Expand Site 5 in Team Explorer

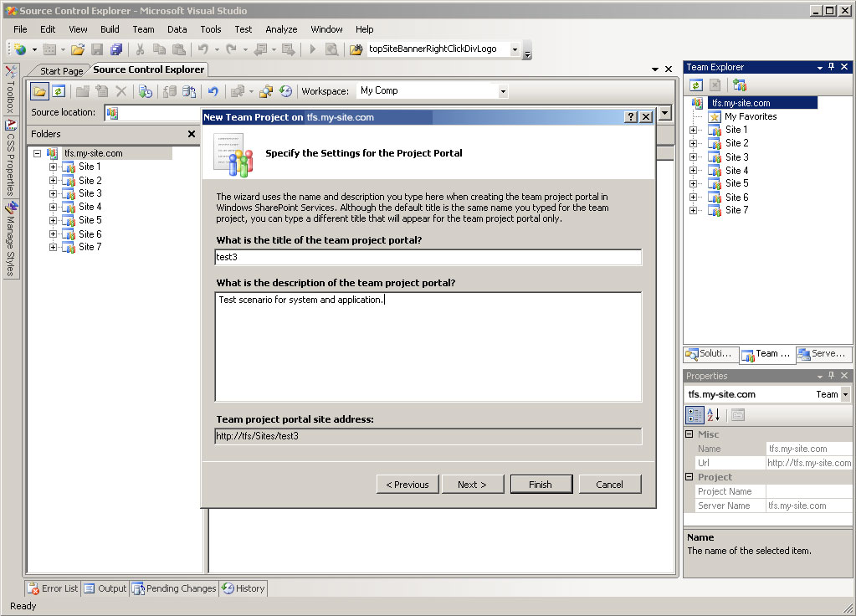(693, 183)
